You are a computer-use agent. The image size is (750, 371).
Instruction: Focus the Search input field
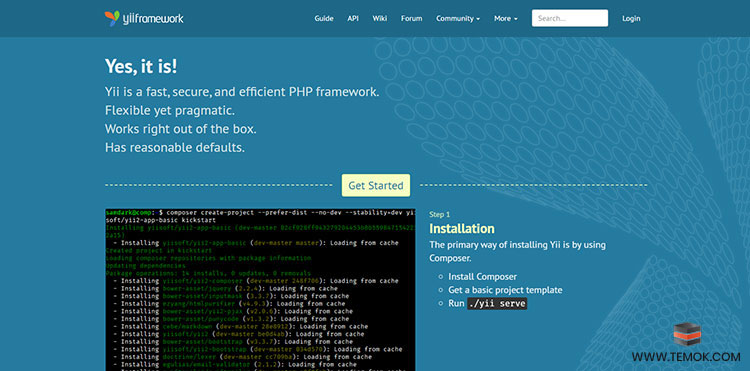570,18
